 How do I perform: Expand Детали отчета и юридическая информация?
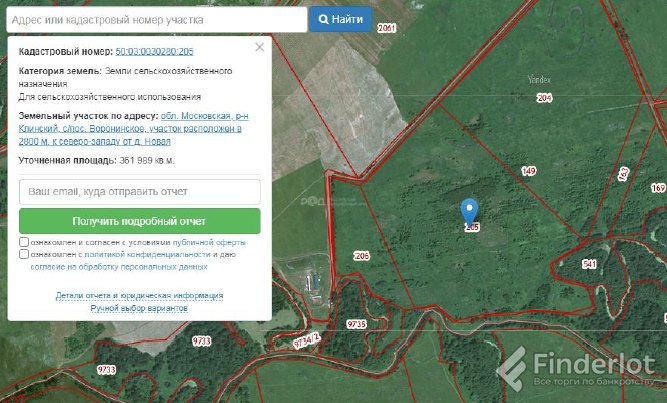(139, 296)
